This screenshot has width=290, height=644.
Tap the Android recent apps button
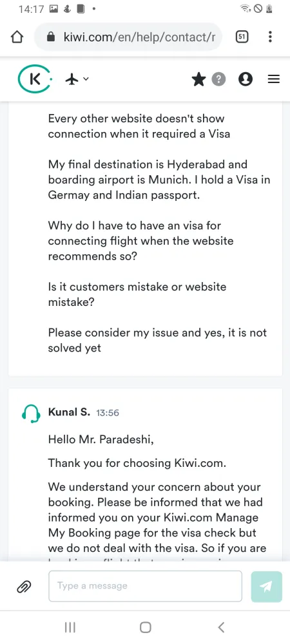click(x=70, y=627)
